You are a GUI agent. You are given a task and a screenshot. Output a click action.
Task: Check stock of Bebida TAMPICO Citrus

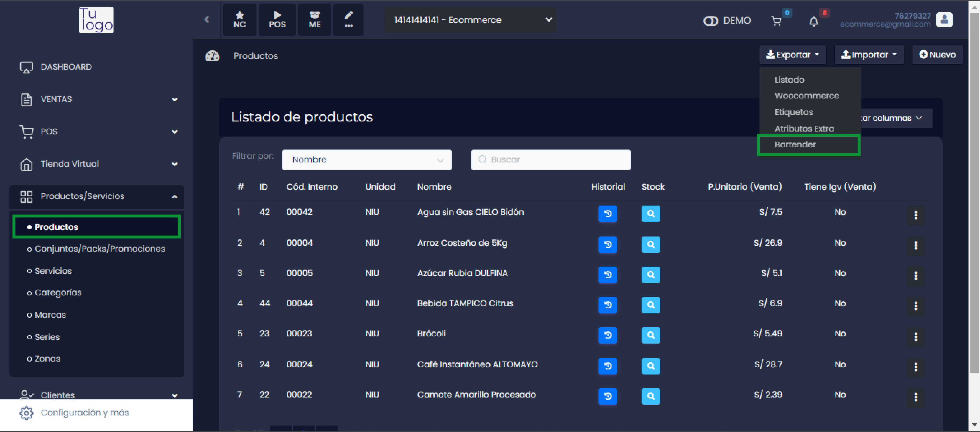(x=650, y=305)
